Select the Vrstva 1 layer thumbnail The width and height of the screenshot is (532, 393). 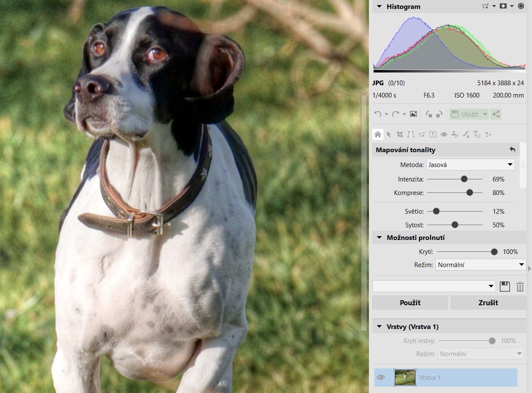405,377
